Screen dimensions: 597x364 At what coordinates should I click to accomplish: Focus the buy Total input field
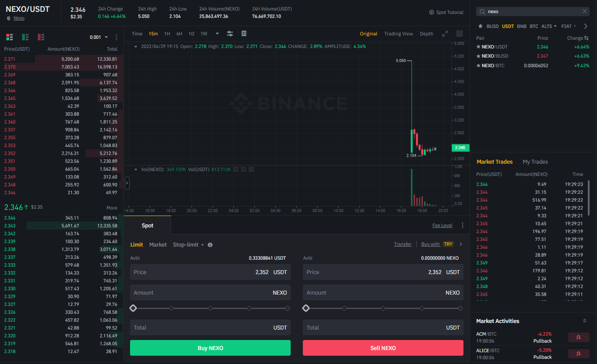(x=210, y=327)
